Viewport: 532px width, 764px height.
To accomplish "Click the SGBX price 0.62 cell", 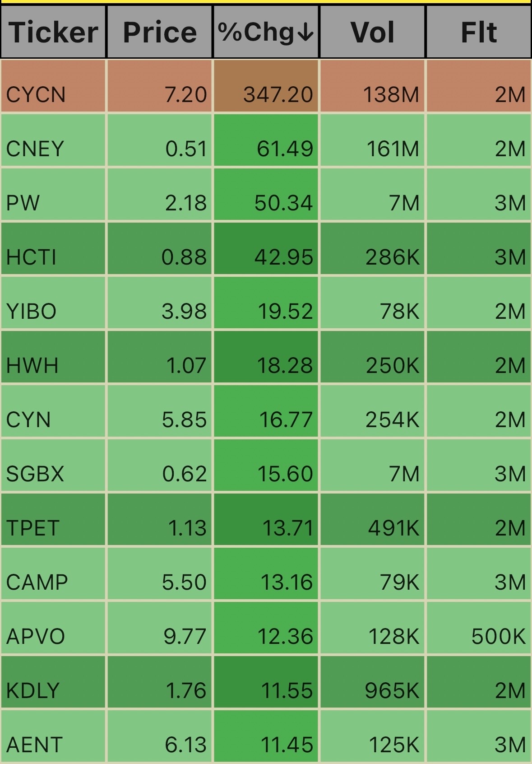I will (x=160, y=465).
